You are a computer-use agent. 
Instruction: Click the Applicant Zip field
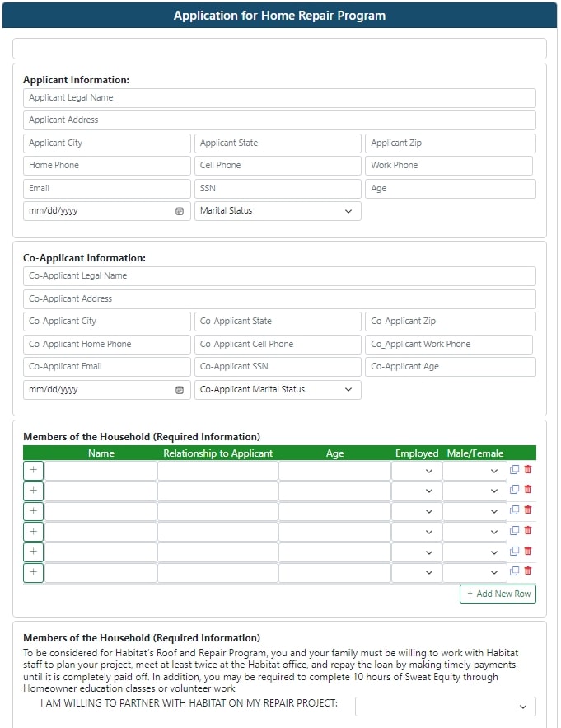[450, 143]
